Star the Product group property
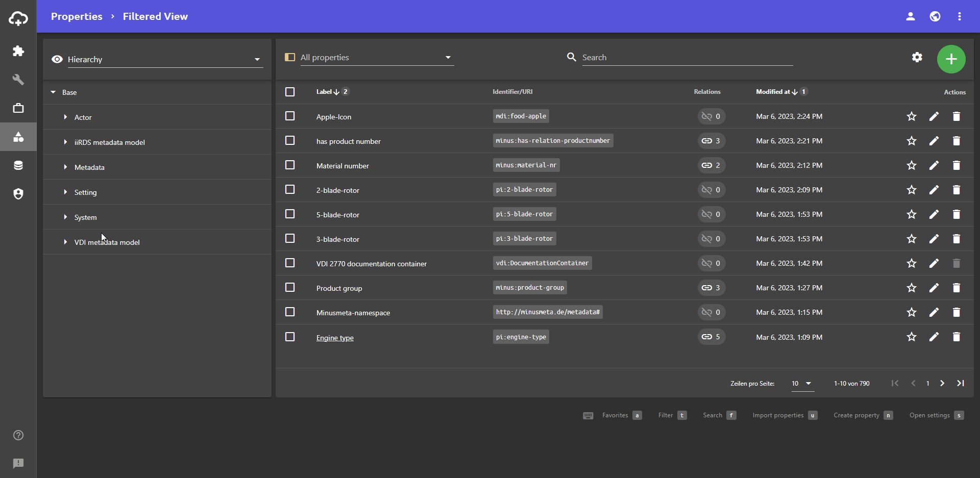The height and width of the screenshot is (478, 980). [912, 288]
